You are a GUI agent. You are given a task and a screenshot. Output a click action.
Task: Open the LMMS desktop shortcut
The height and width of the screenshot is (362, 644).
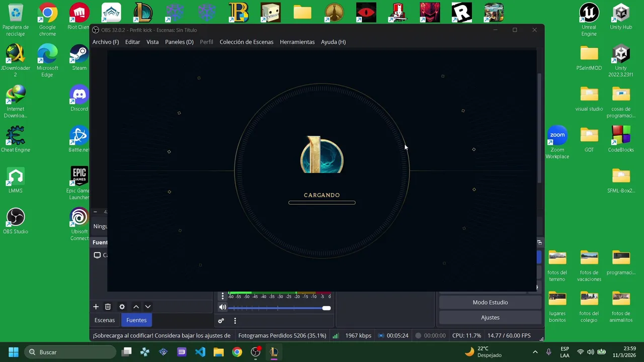point(16,180)
